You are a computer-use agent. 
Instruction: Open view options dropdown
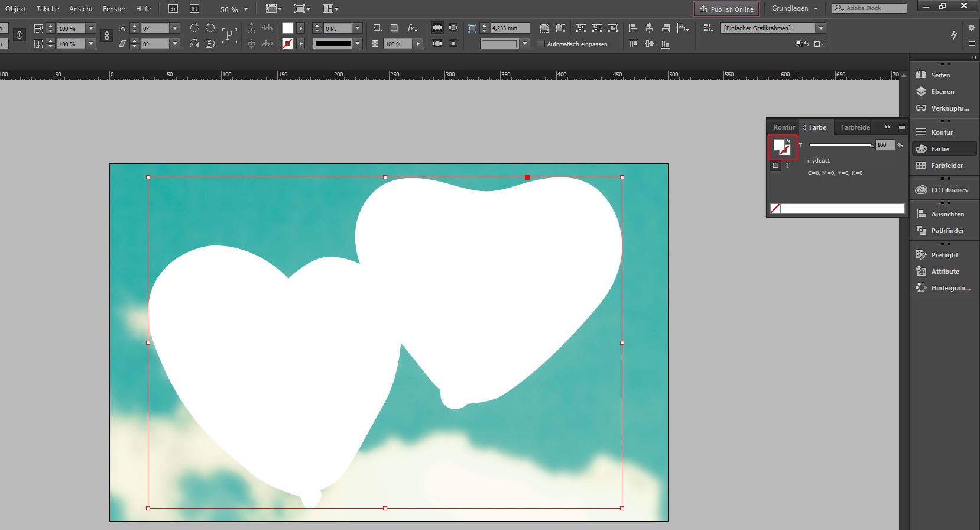pos(274,9)
